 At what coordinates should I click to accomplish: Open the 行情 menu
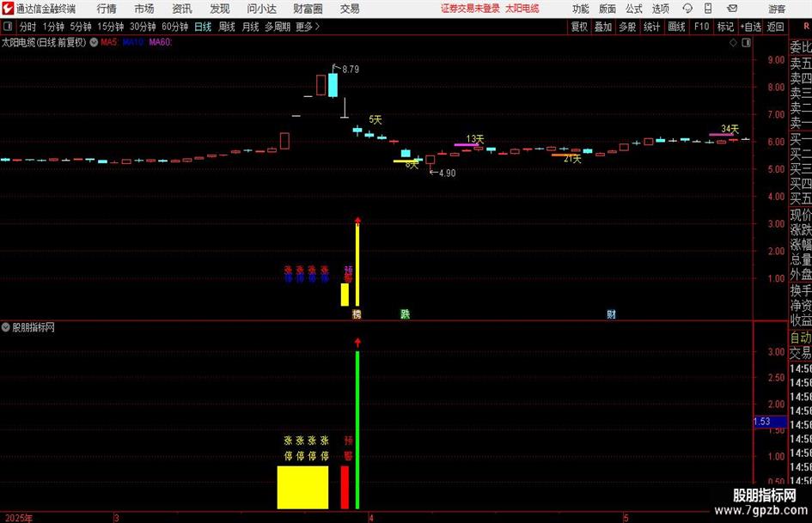(x=107, y=9)
